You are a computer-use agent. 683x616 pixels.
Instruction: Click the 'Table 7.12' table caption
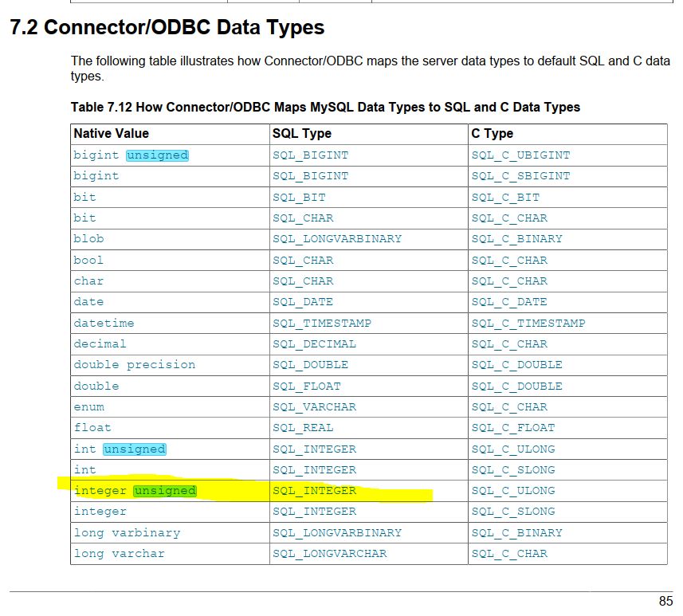[325, 107]
